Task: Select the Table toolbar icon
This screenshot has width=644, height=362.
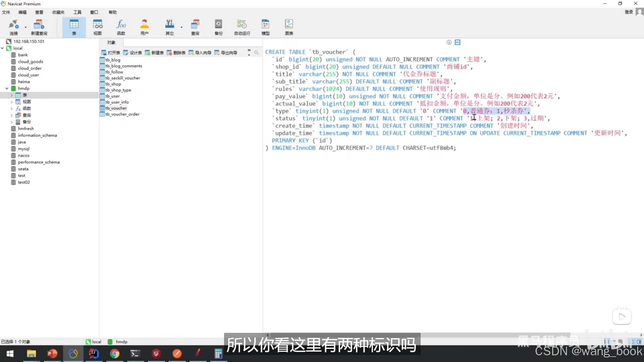Action: pyautogui.click(x=74, y=27)
